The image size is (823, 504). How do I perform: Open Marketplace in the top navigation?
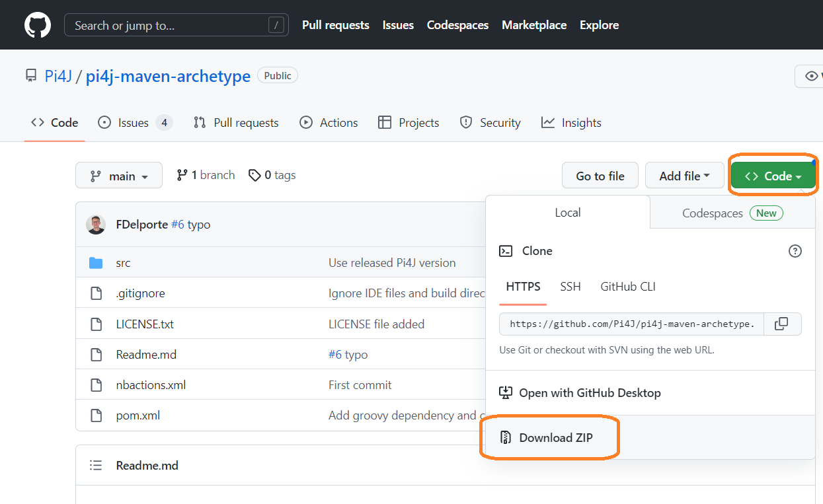point(534,25)
